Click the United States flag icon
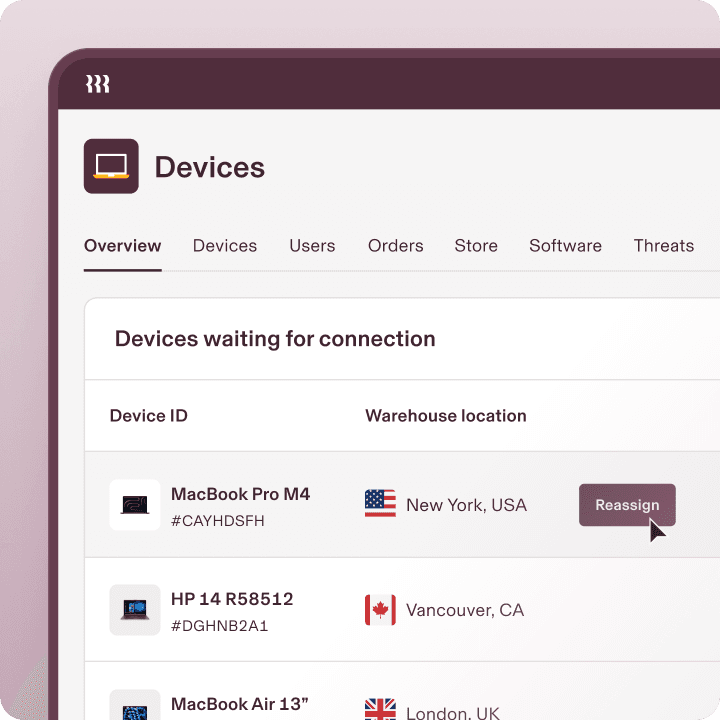The width and height of the screenshot is (720, 720). pyautogui.click(x=380, y=505)
